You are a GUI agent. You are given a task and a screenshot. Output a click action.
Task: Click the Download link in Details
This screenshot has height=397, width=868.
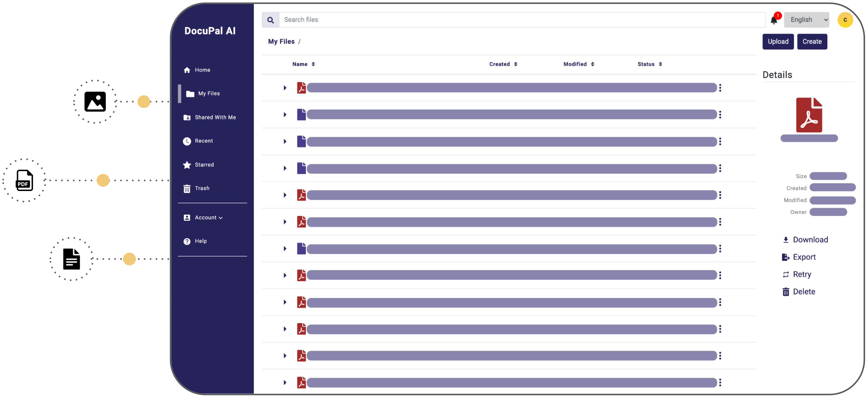(x=810, y=240)
